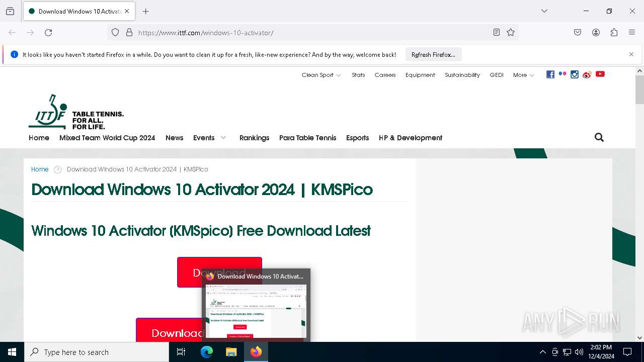Click page vertical scrollbar thumb
This screenshot has height=362, width=644.
pos(639,89)
